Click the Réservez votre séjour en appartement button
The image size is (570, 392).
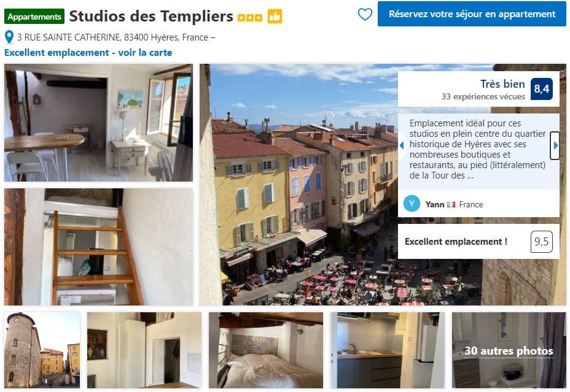tap(472, 13)
